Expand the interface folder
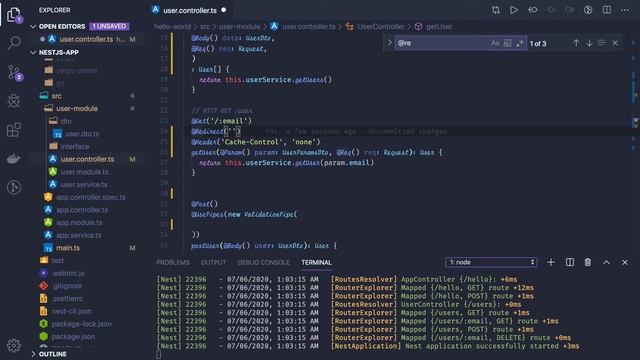The width and height of the screenshot is (640, 360). (75, 147)
